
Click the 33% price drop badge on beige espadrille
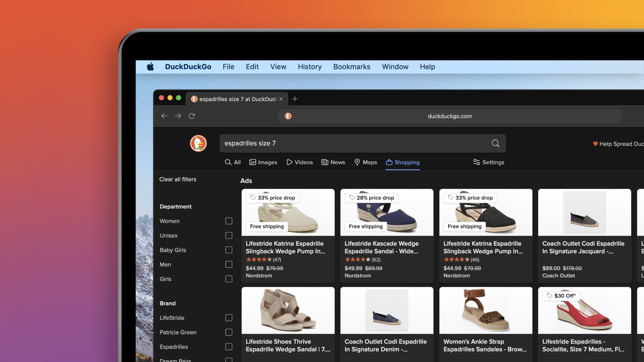tap(273, 198)
